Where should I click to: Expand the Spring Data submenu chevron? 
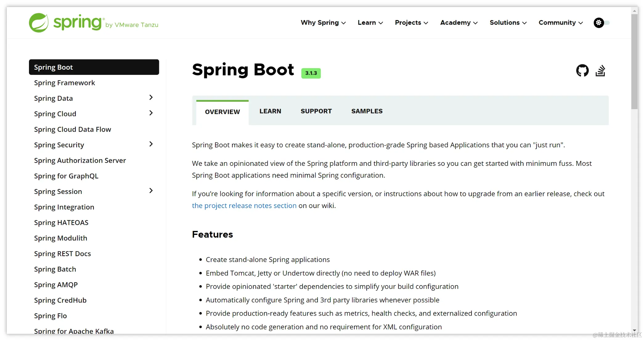pyautogui.click(x=151, y=97)
